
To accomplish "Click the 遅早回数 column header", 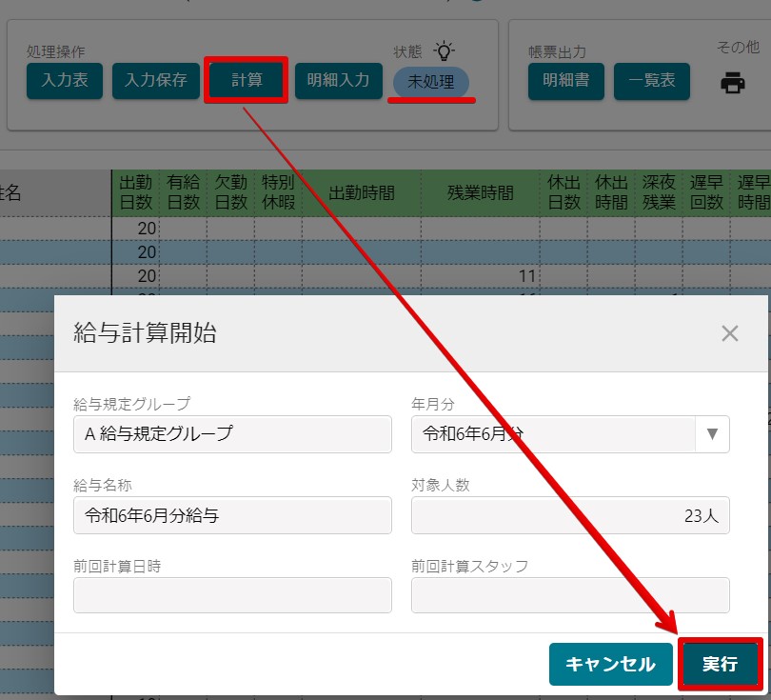I will click(x=706, y=192).
